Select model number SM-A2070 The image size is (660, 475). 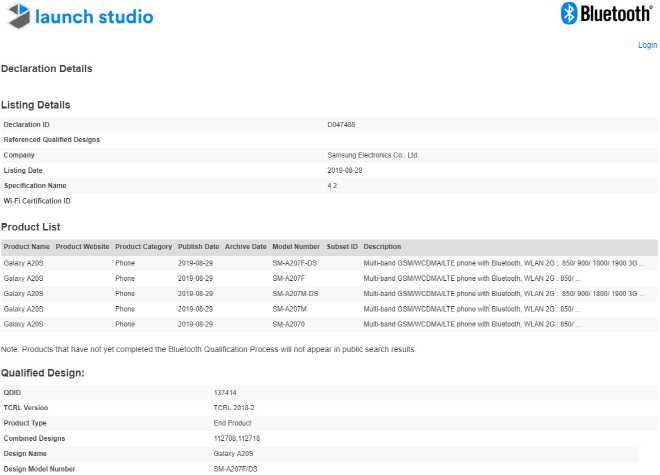289,324
